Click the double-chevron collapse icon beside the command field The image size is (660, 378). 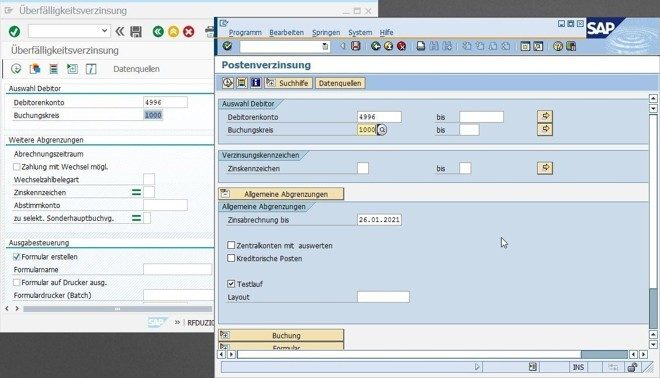click(120, 32)
